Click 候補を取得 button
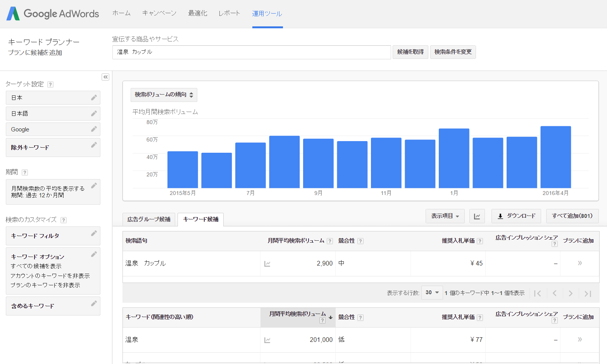607x364 pixels. [x=410, y=52]
